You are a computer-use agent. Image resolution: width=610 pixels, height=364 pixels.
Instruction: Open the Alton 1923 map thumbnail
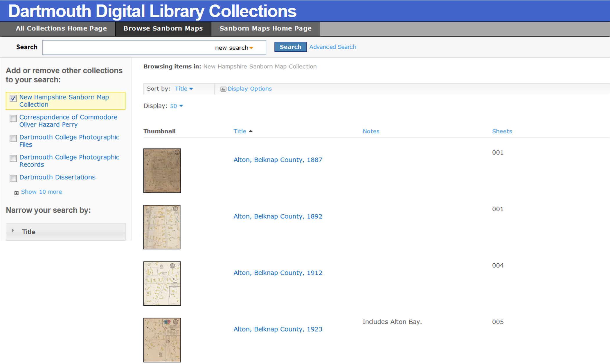click(162, 340)
